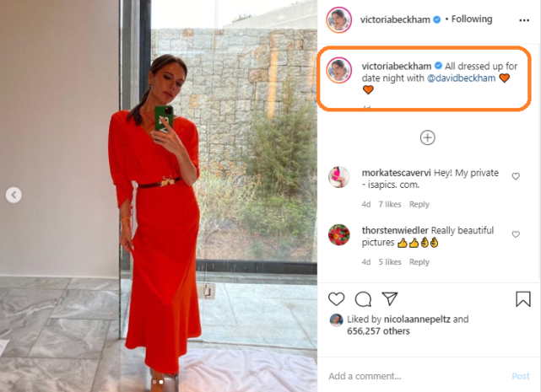Open nicolaannepeltz profile from likes
Image resolution: width=541 pixels, height=392 pixels.
pyautogui.click(x=417, y=320)
